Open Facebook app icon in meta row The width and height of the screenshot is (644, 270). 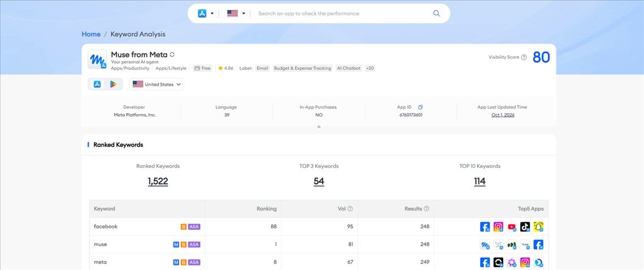[485, 262]
